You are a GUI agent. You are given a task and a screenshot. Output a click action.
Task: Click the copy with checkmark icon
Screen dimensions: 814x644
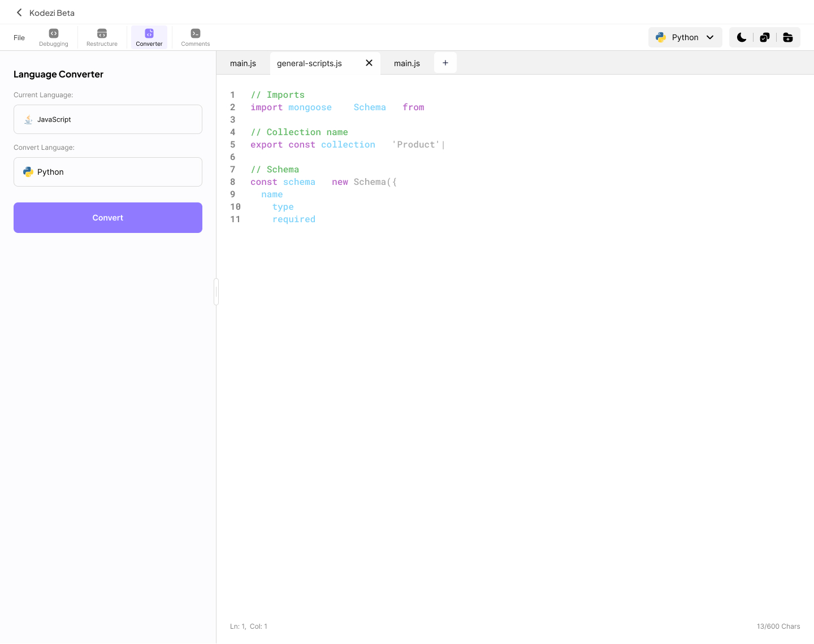(x=765, y=37)
